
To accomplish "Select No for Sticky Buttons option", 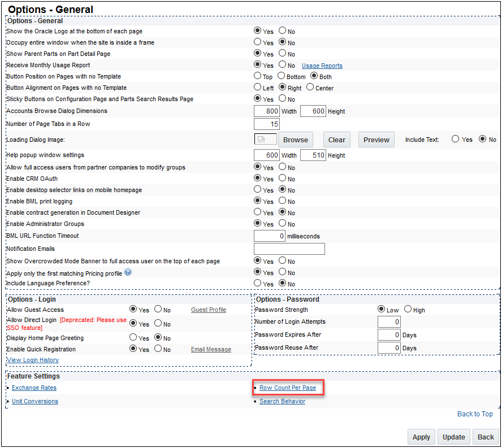I will 282,98.
